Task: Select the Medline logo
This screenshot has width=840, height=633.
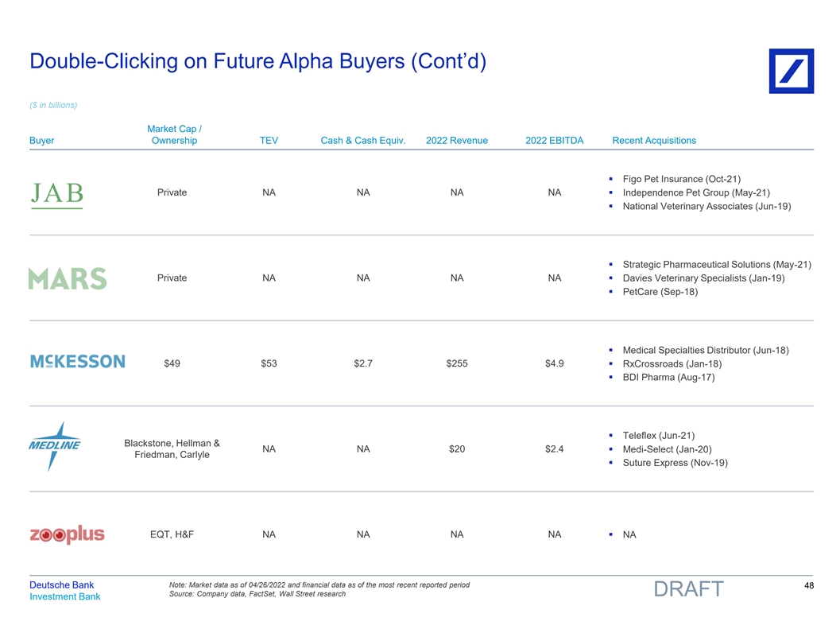Action: tap(55, 447)
